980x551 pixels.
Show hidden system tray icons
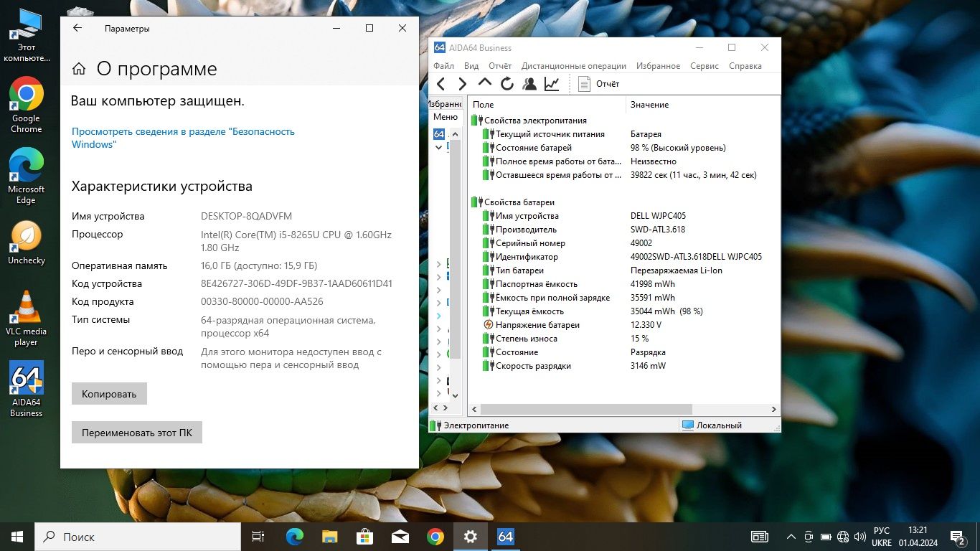tap(791, 537)
